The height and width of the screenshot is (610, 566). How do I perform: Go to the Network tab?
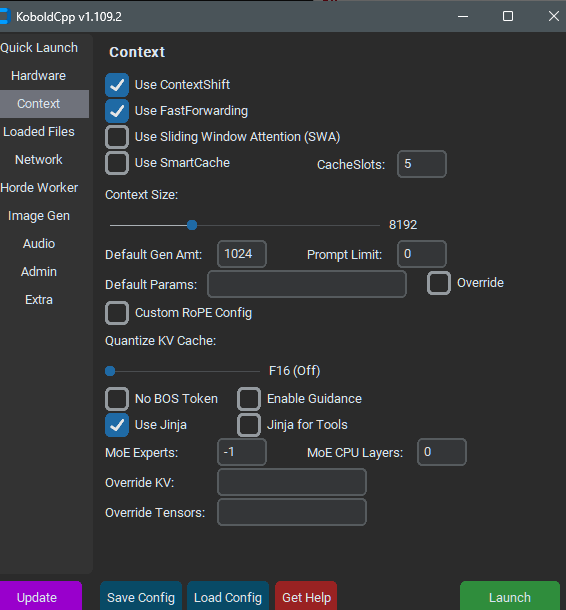39,160
